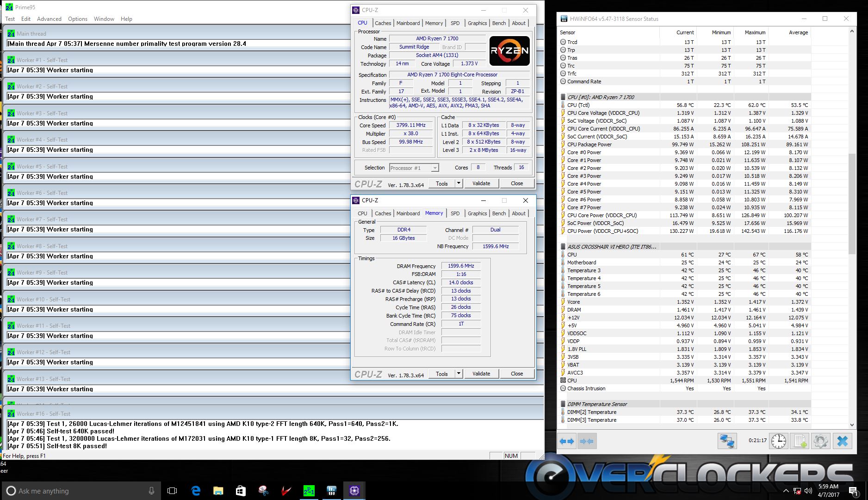Viewport: 868px width, 500px height.
Task: Switch to Bench tab in top CPU-Z
Action: 499,23
